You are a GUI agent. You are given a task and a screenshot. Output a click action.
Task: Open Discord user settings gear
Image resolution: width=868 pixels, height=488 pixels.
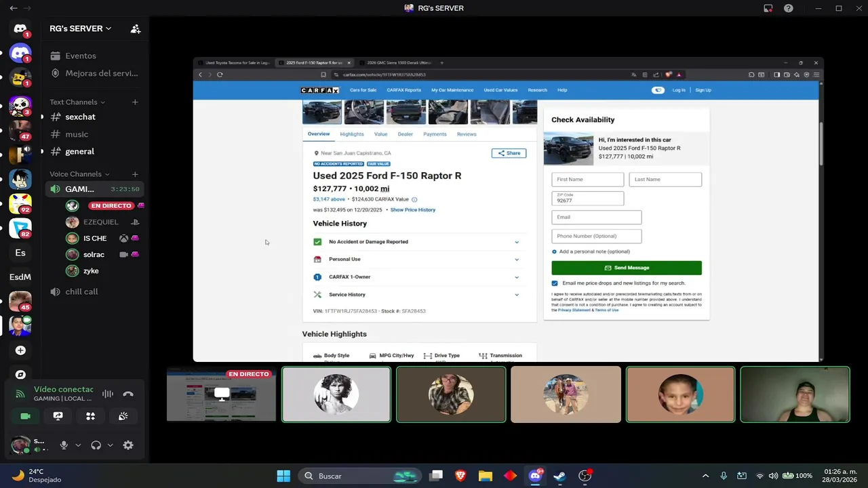click(128, 445)
